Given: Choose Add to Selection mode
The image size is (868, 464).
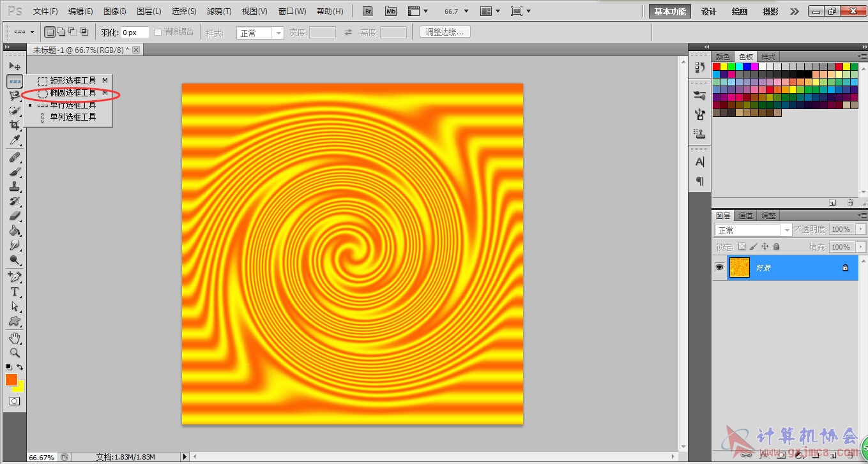Looking at the screenshot, I should [61, 32].
